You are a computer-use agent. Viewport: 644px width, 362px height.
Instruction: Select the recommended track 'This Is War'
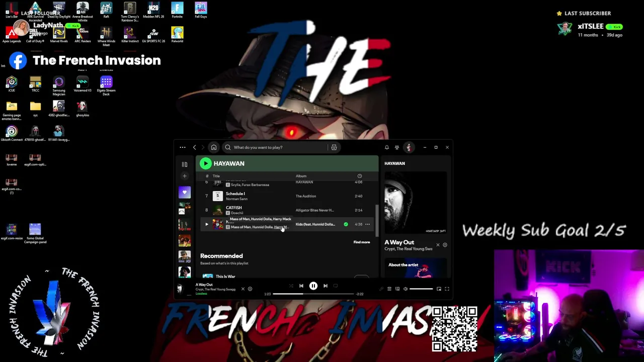coord(225,277)
